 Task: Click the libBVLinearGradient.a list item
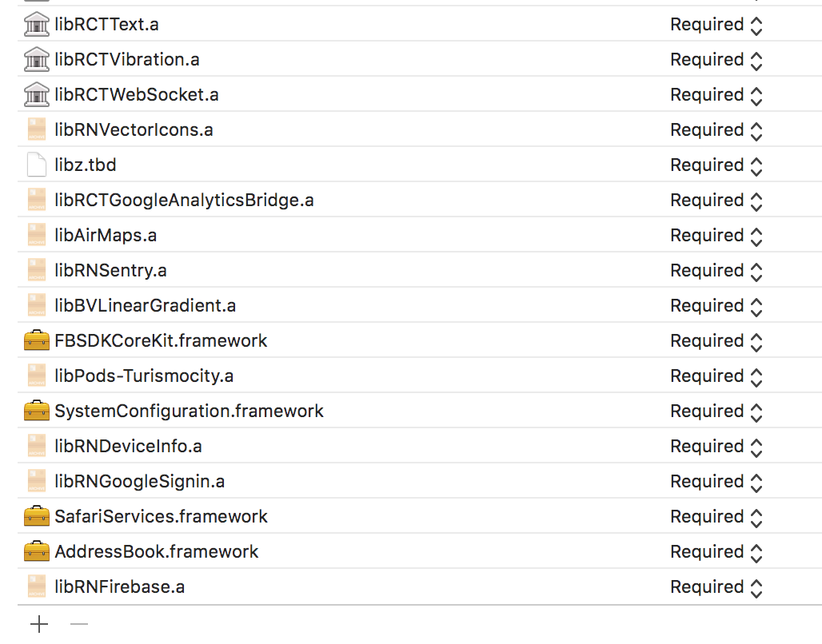(144, 305)
